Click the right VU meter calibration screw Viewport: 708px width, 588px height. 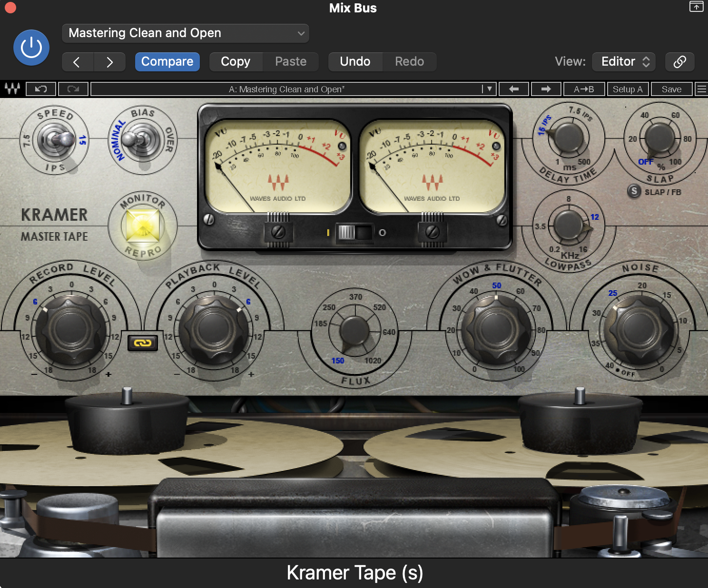[x=433, y=232]
